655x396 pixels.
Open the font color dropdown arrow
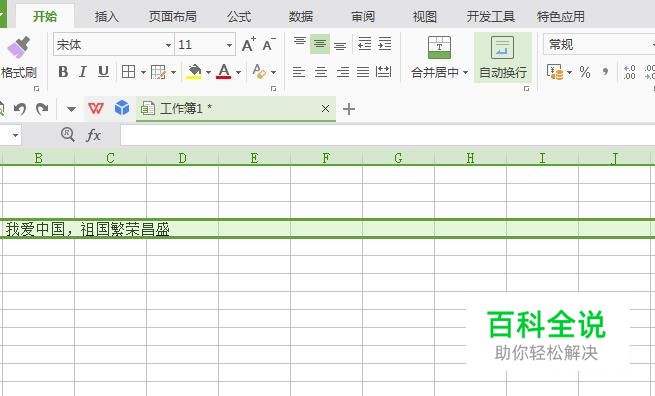coord(238,73)
